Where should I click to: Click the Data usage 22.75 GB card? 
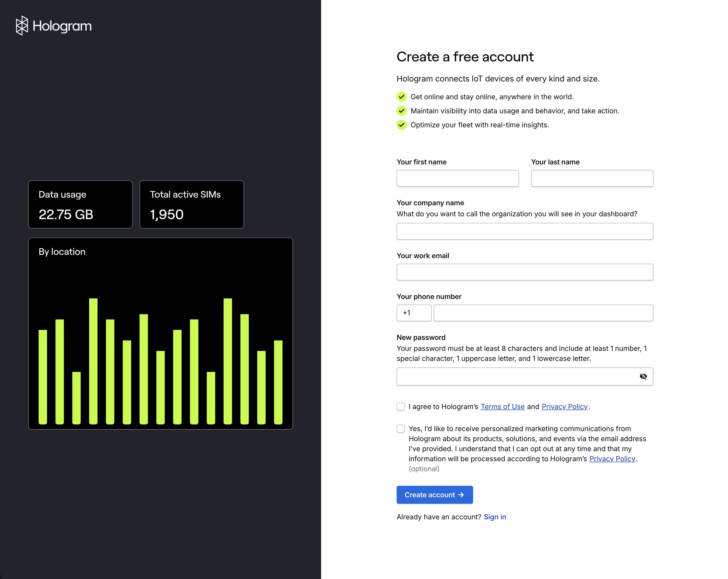[80, 205]
